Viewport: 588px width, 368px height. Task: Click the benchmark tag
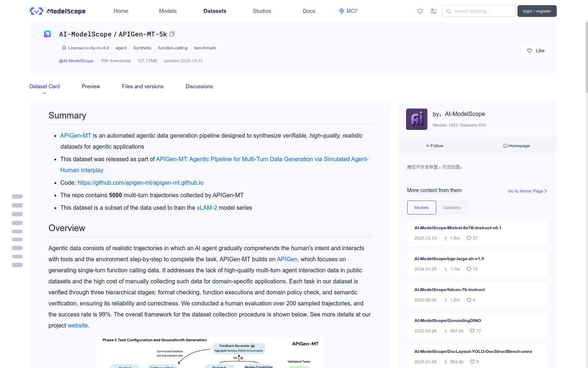click(205, 48)
